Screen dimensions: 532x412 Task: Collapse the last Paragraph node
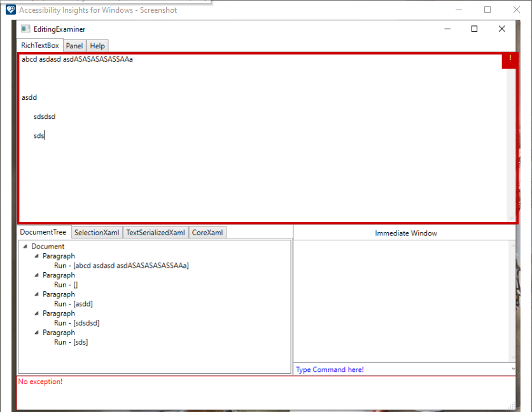[36, 332]
